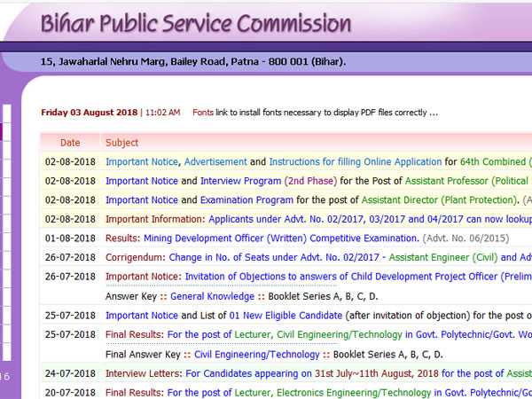Open Important Notice for Assistant Director post
The height and width of the screenshot is (399, 532).
click(x=141, y=200)
